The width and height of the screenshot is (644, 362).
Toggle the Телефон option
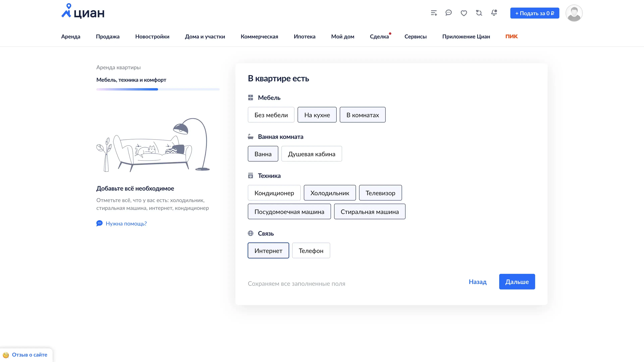coord(311,251)
